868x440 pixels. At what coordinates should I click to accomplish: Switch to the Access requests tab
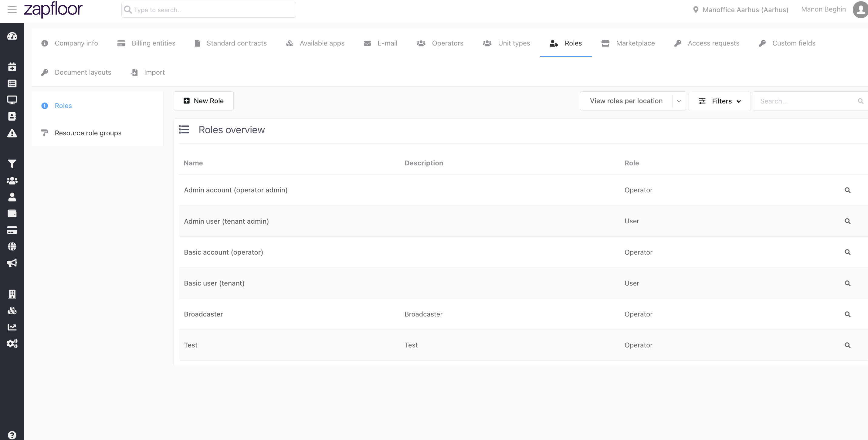707,43
